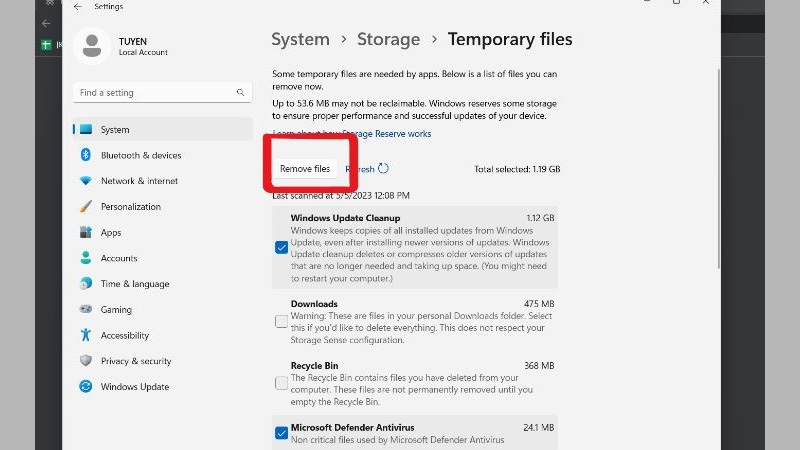Click the Windows Update sync icon
This screenshot has width=800, height=450.
(86, 387)
